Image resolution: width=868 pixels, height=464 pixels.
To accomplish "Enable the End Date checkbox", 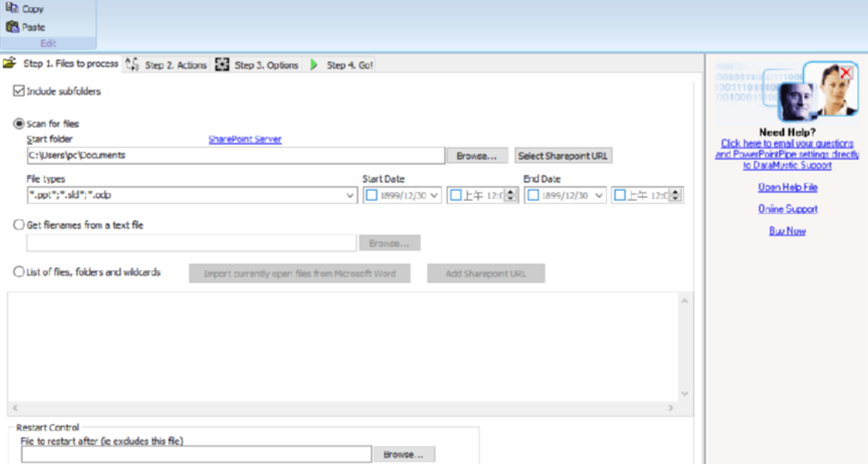I will [x=533, y=195].
